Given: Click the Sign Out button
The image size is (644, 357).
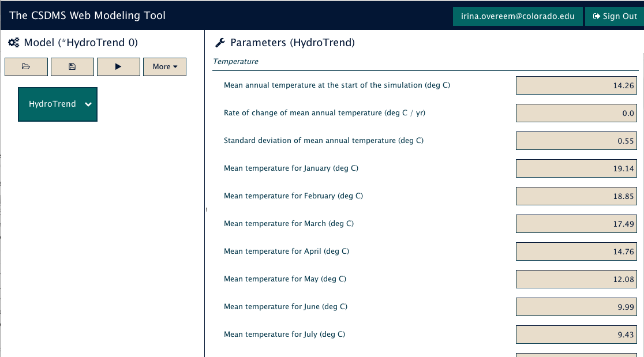Looking at the screenshot, I should click(x=615, y=16).
